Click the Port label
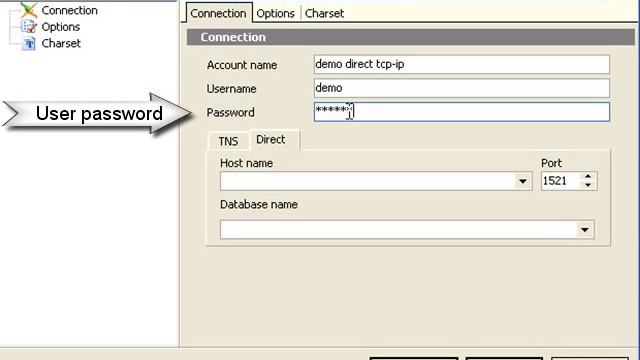The image size is (640, 360). (x=551, y=163)
